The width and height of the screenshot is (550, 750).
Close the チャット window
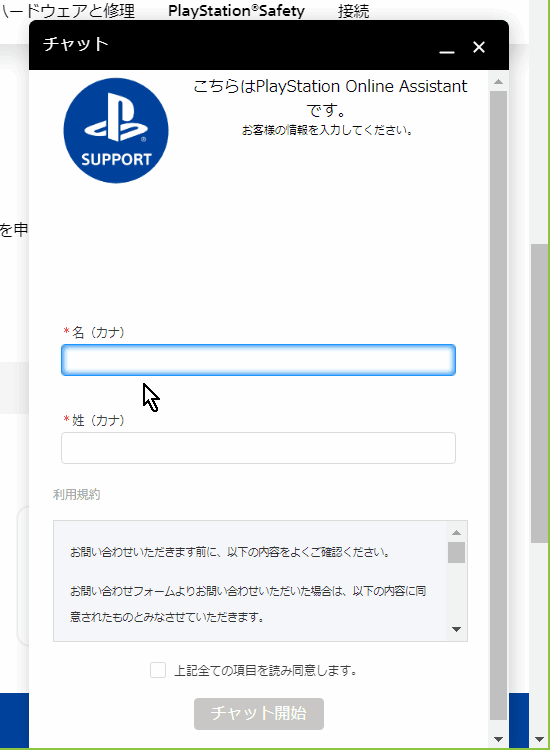(x=479, y=47)
